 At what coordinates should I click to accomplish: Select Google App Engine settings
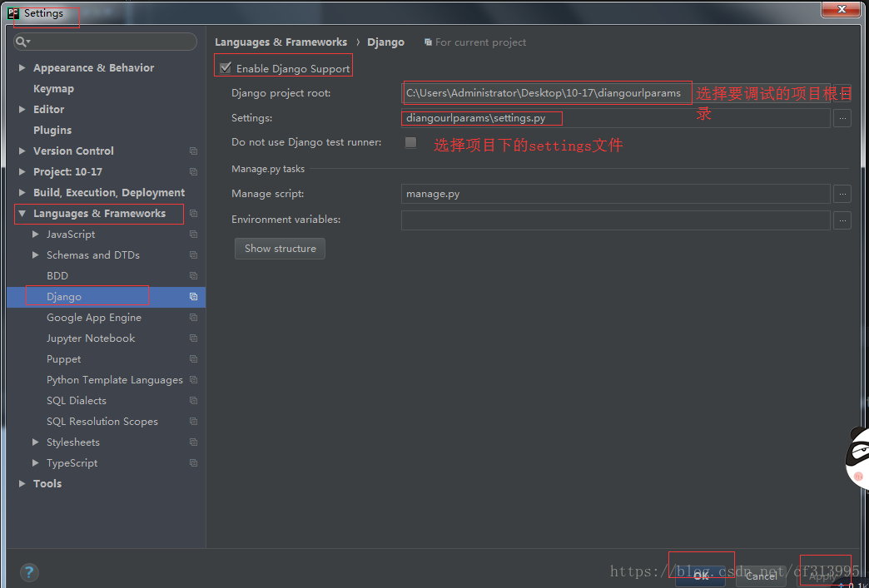click(x=94, y=318)
